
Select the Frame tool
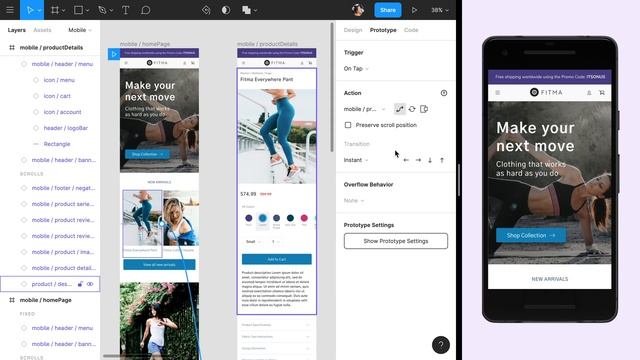coord(55,10)
